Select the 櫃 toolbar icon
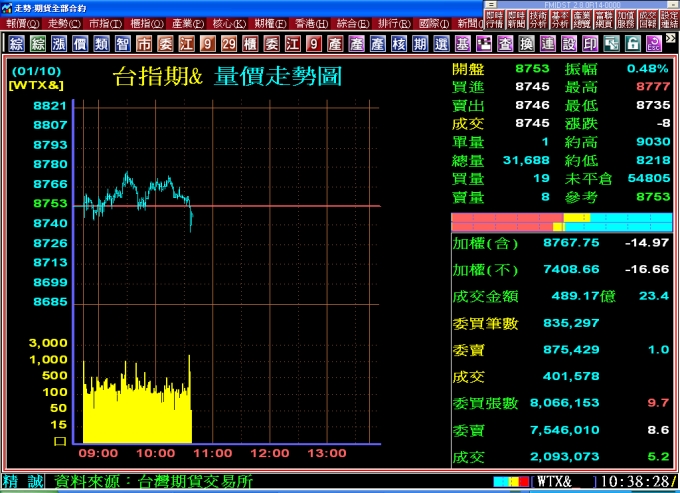The height and width of the screenshot is (493, 680). point(250,44)
